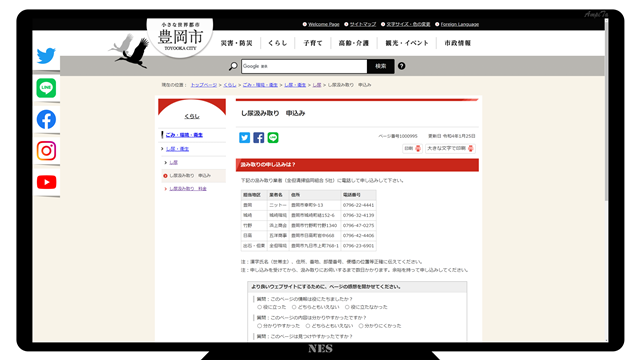Click phone number 0796-32-4139 in table
Viewport: 640px width, 360px height.
[358, 215]
